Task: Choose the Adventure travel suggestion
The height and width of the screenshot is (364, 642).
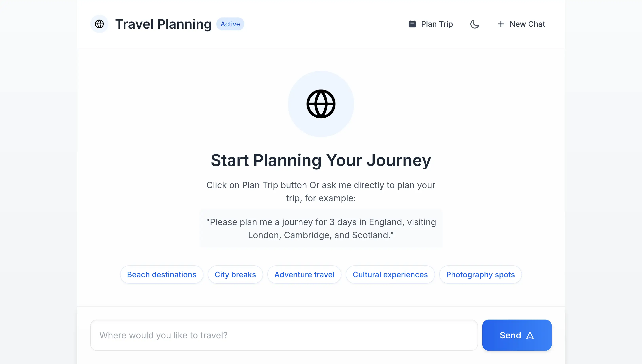Action: pyautogui.click(x=304, y=274)
